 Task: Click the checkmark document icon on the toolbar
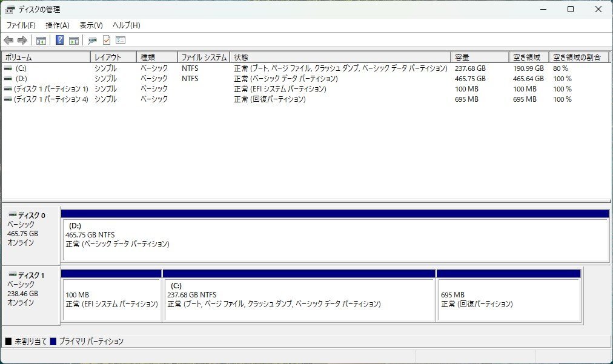click(105, 40)
